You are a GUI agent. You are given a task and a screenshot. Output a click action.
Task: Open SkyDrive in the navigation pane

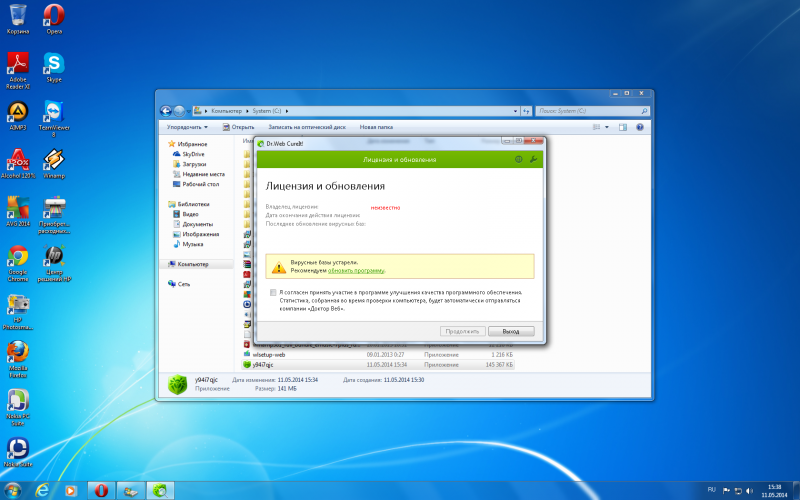point(189,154)
